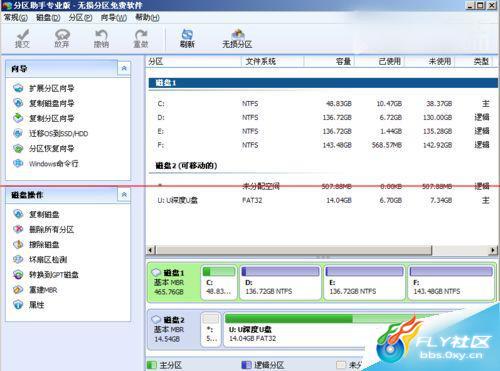Open the 扩展分区向导 wizard
This screenshot has height=371, width=500.
[43, 88]
